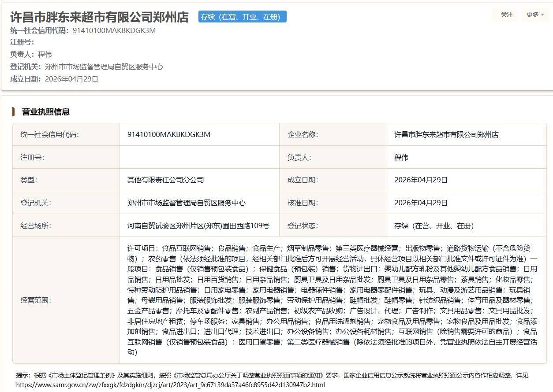Click the 负责人 name 程伟 in the table

click(401, 157)
